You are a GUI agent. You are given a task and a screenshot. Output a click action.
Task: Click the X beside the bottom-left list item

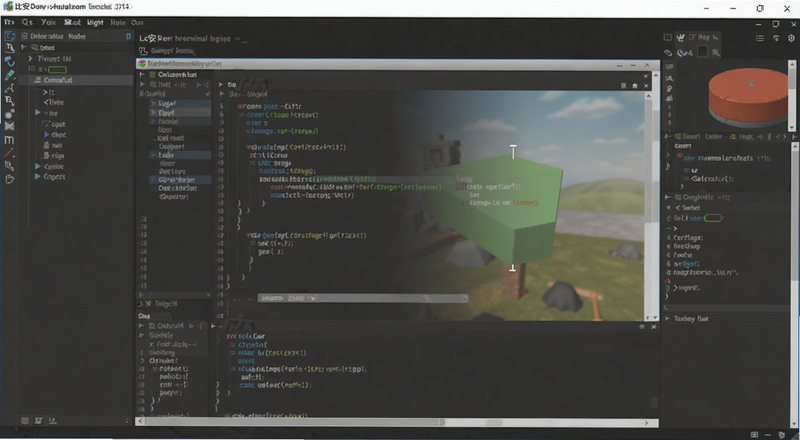click(152, 345)
